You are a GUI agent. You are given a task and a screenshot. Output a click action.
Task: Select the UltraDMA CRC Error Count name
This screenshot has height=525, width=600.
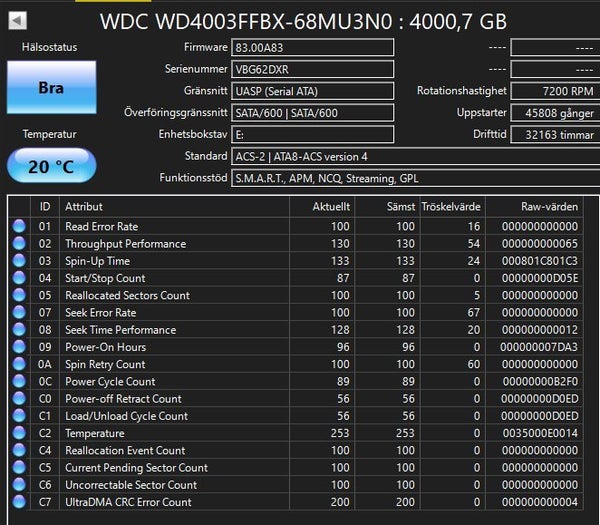click(x=128, y=502)
